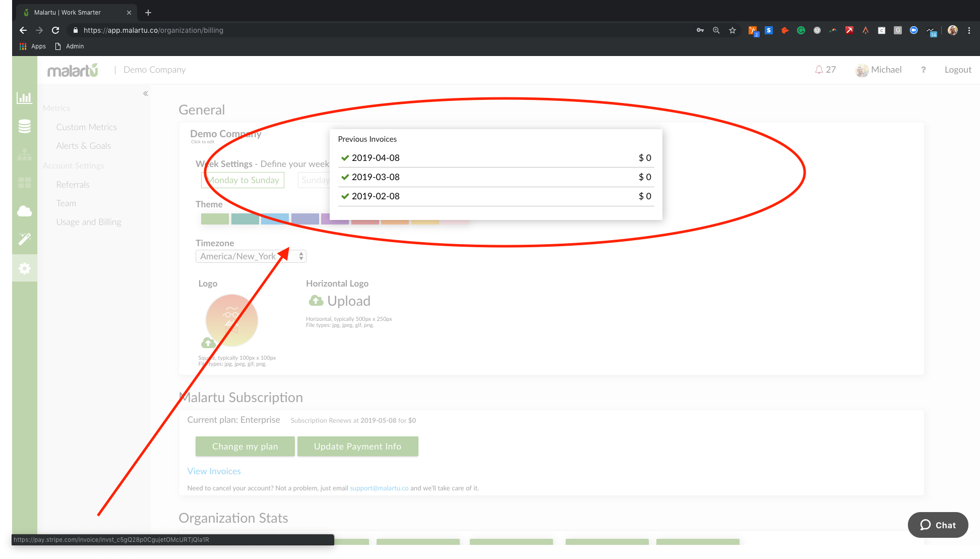
Task: Open the Chat widget
Action: (938, 525)
